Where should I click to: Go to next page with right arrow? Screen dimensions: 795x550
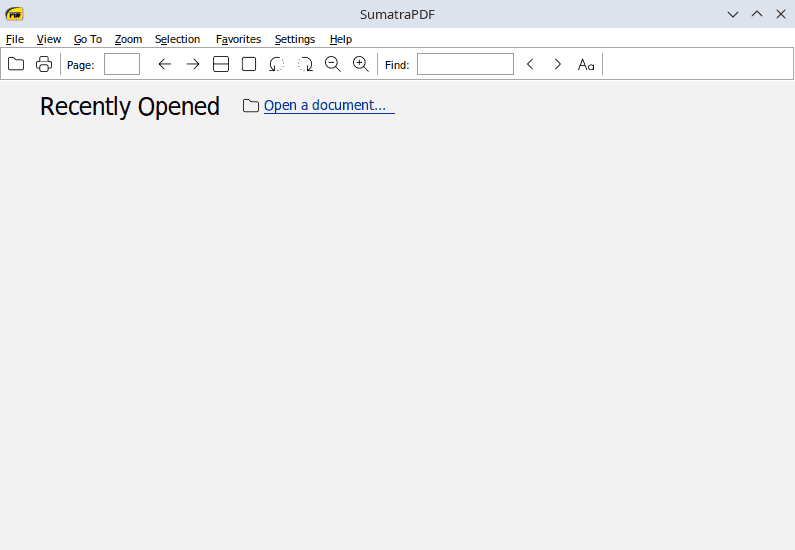[x=193, y=64]
